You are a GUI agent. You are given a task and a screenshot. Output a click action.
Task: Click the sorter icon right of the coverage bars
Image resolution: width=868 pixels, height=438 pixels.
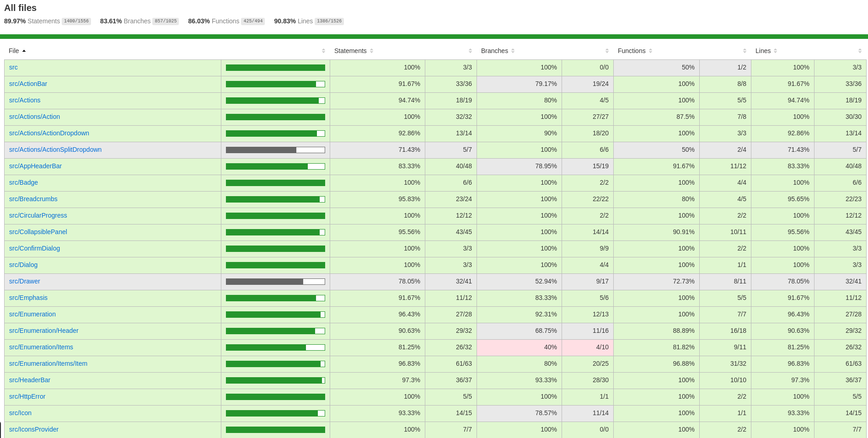[324, 51]
